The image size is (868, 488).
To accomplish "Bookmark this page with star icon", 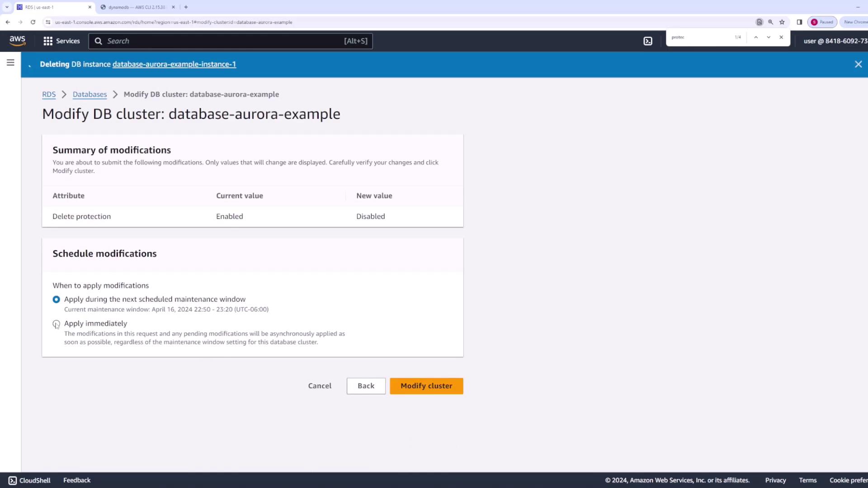I will point(782,22).
